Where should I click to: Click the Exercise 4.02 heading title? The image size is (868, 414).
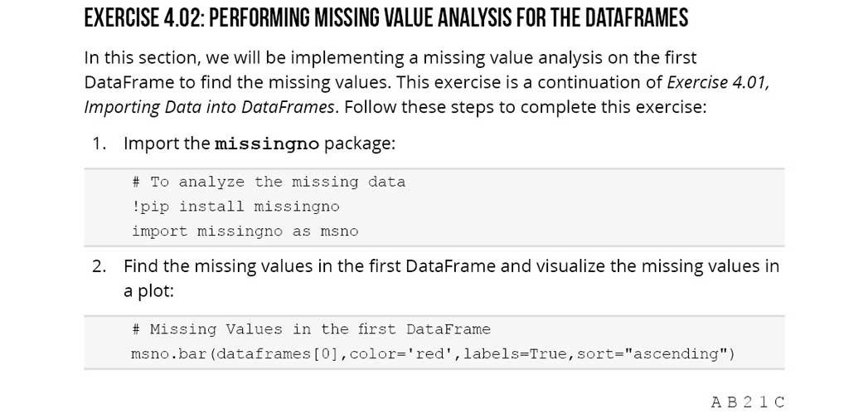(x=386, y=18)
